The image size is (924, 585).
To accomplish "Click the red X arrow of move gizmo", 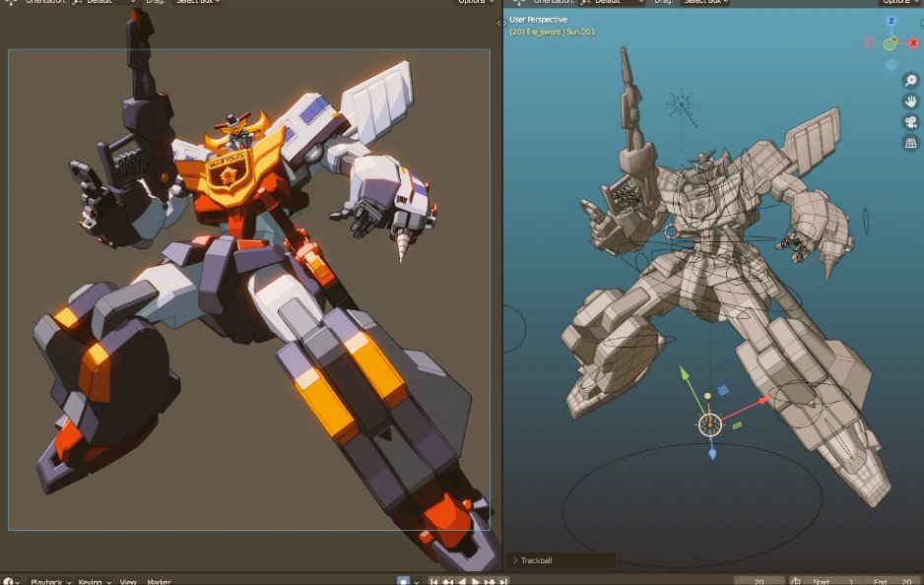I will (x=763, y=401).
